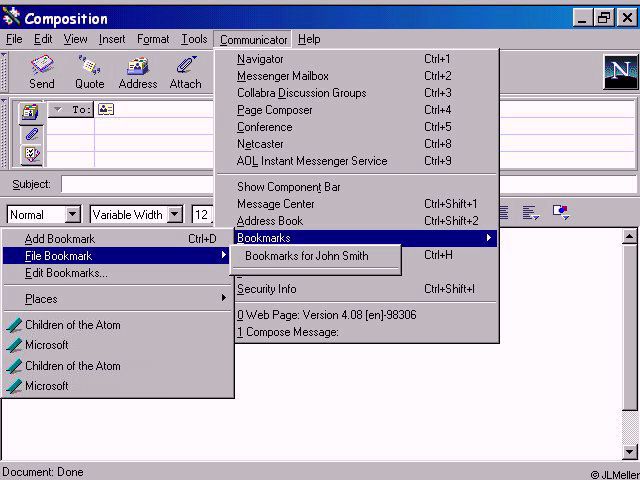Open the File menu
The image size is (640, 480).
(14, 39)
